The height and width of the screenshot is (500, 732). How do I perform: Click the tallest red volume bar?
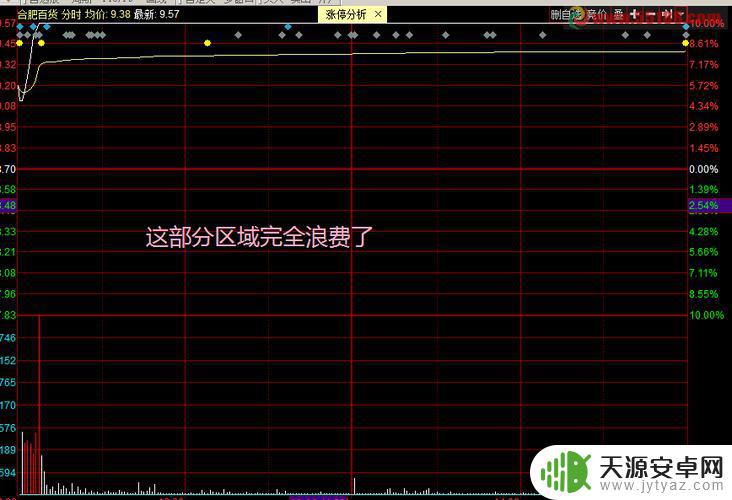point(39,404)
